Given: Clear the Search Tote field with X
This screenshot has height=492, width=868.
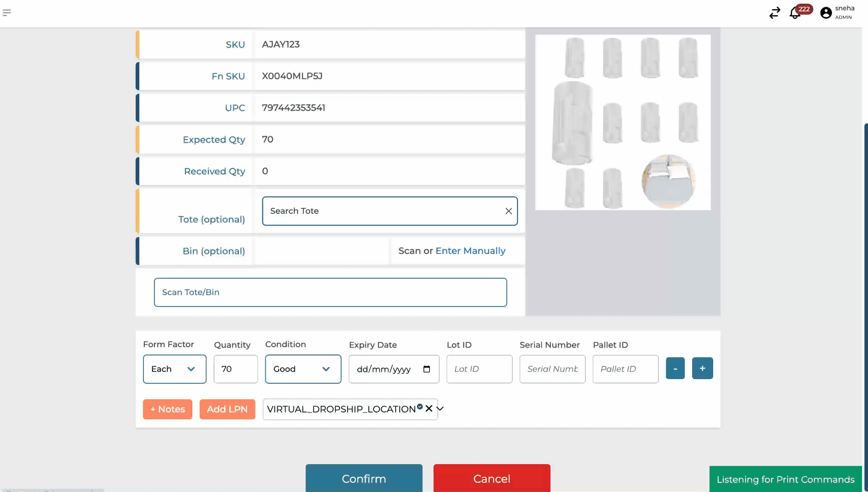Looking at the screenshot, I should (508, 211).
